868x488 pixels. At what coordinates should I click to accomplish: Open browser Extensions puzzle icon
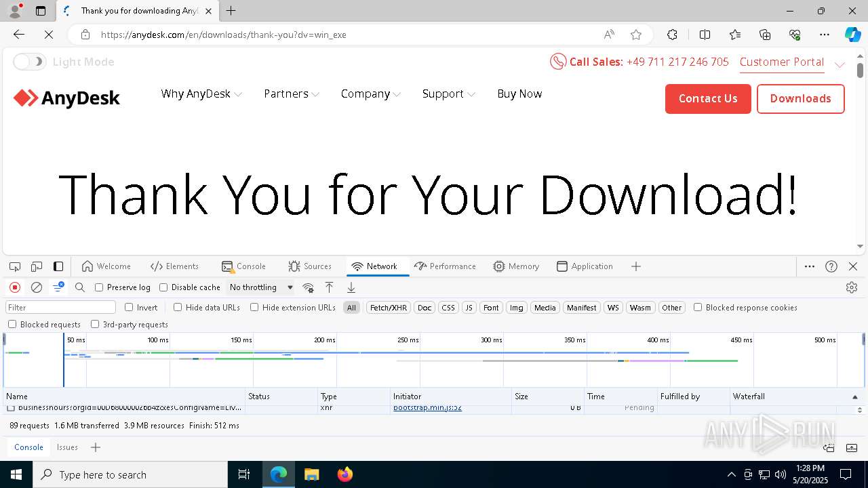(672, 35)
